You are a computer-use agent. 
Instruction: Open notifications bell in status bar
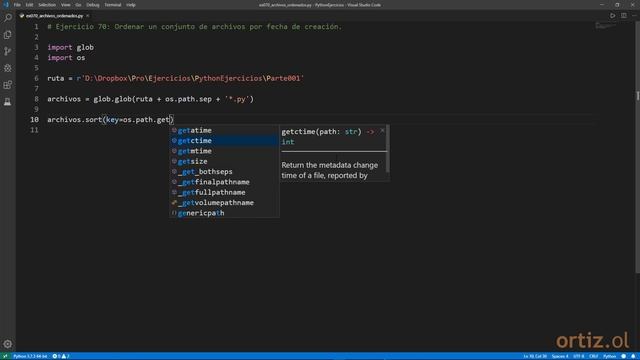633,356
